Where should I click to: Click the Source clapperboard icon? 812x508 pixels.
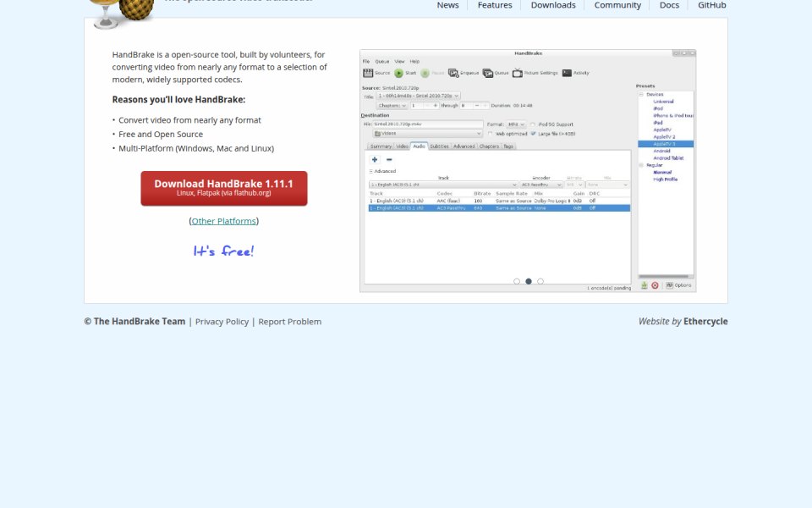point(368,73)
